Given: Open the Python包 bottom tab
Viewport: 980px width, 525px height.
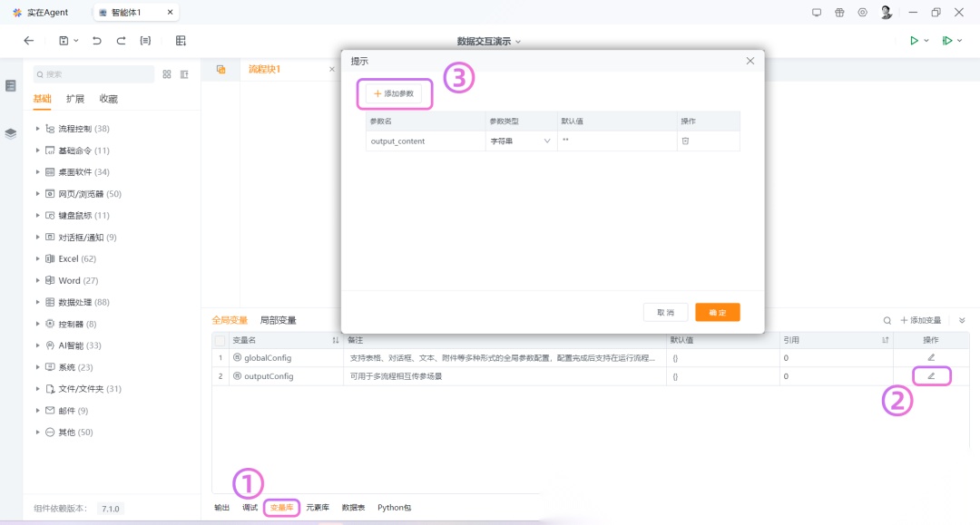Looking at the screenshot, I should tap(395, 508).
